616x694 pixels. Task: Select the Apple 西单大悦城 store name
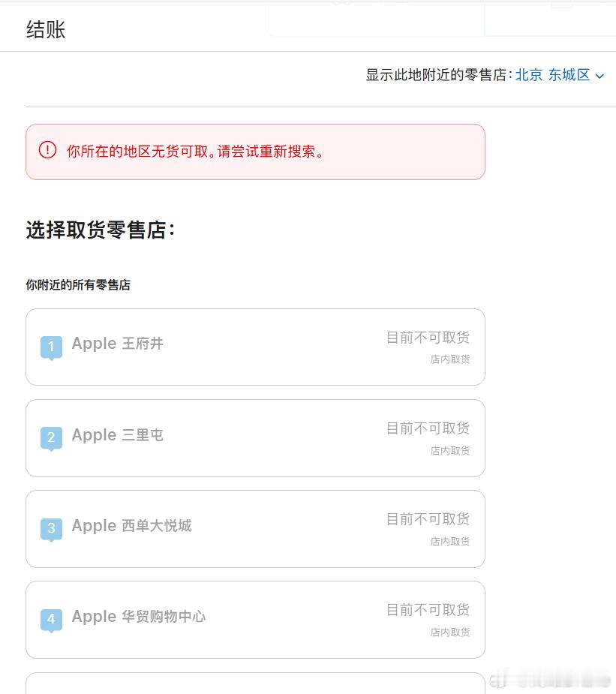[x=131, y=526]
